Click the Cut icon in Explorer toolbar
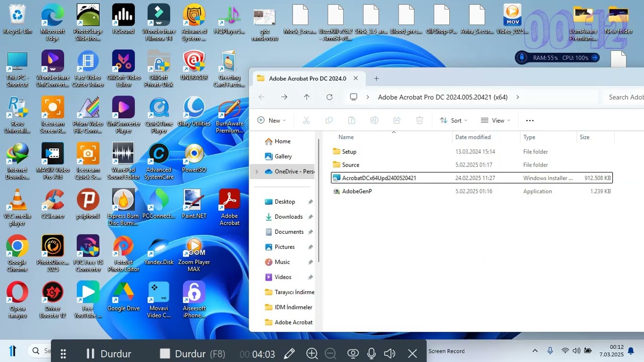Screen dimensions: 644x362 [306, 120]
